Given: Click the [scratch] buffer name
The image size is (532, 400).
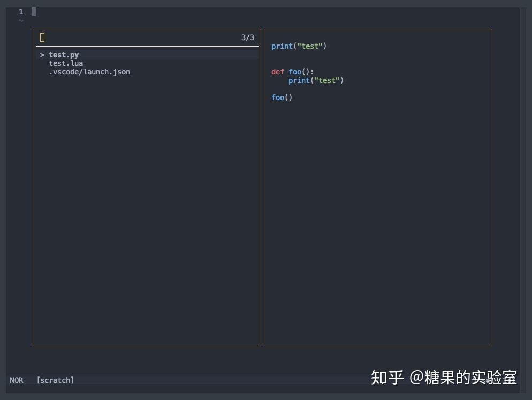Looking at the screenshot, I should [x=55, y=380].
